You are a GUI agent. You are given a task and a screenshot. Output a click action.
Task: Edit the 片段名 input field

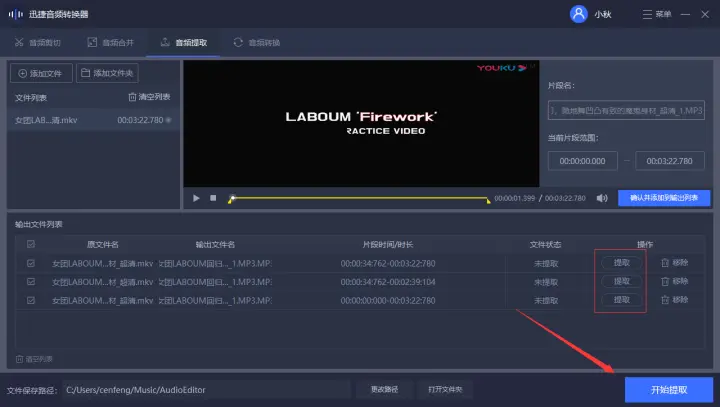tap(626, 110)
